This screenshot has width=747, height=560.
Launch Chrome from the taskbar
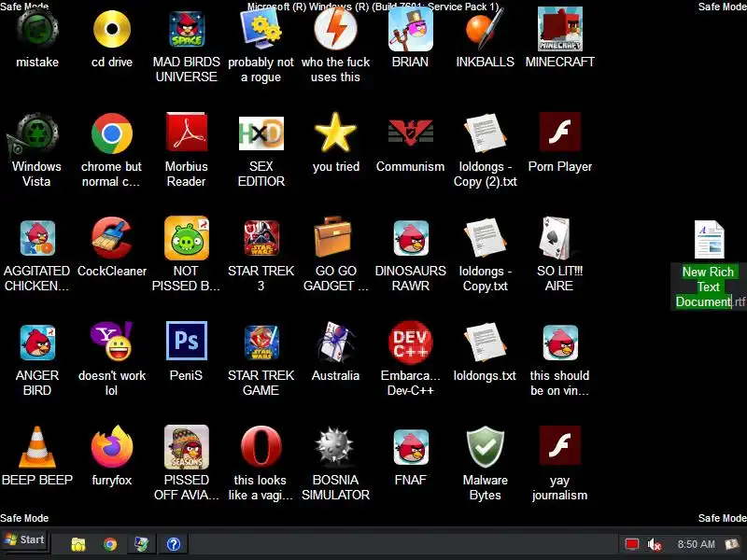click(x=110, y=544)
